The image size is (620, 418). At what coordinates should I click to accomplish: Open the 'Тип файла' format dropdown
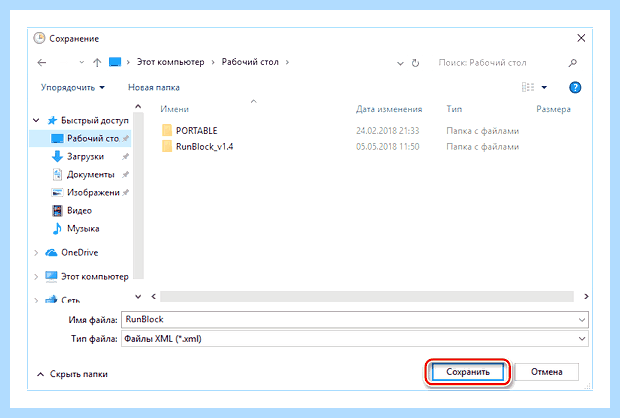tap(355, 339)
